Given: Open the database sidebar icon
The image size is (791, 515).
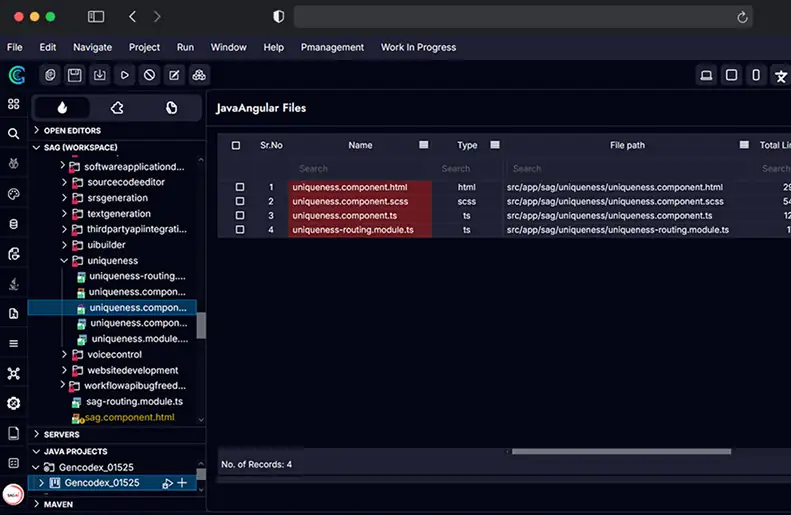Looking at the screenshot, I should click(x=14, y=223).
